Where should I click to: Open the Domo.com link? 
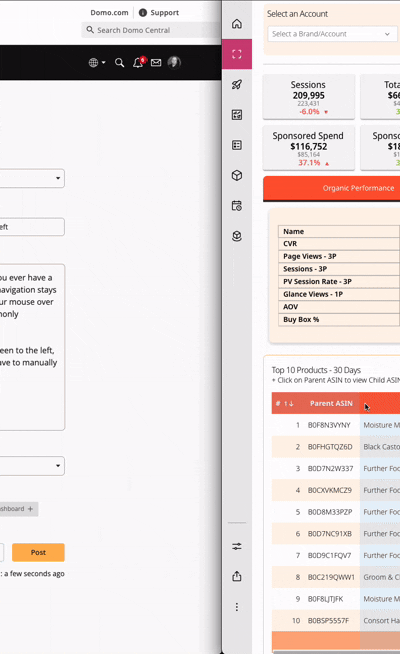tap(109, 13)
